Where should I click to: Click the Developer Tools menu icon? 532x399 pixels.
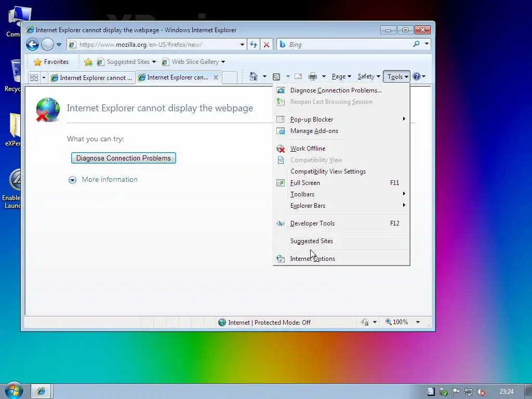(281, 223)
